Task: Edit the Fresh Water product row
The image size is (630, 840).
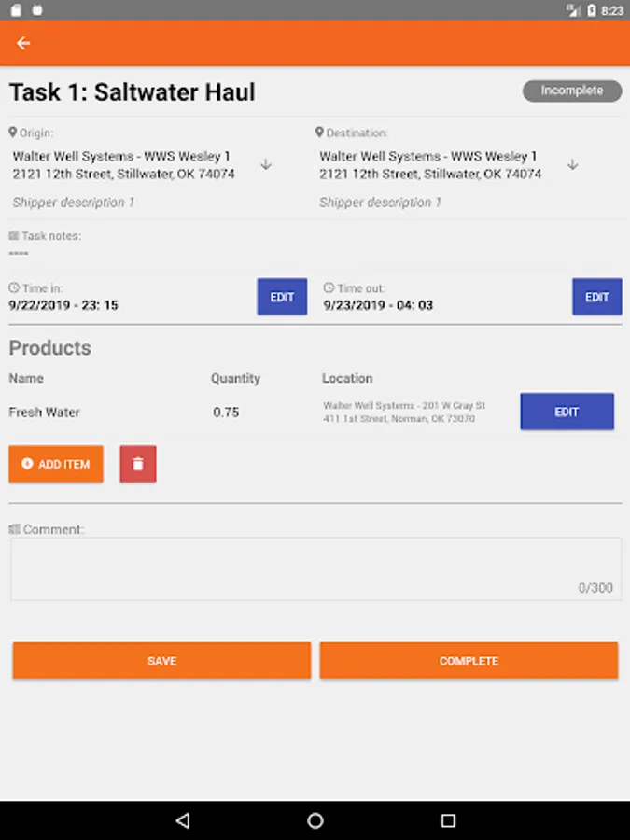Action: pos(567,412)
